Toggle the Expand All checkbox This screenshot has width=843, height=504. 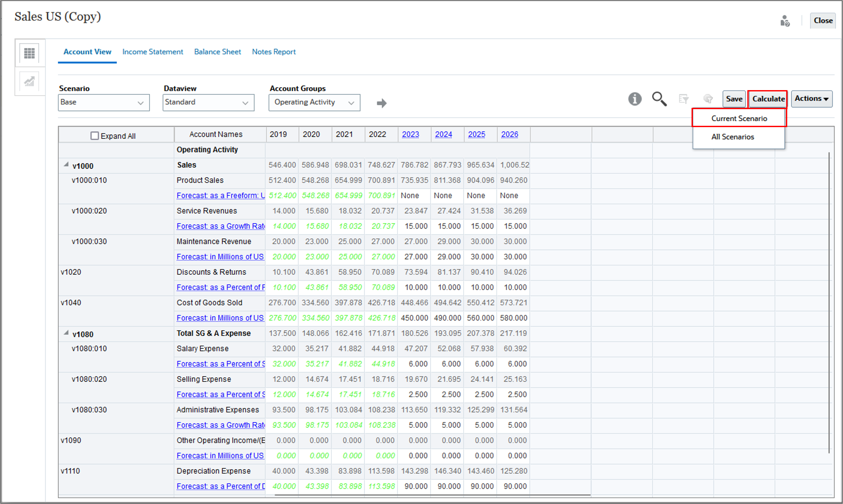pyautogui.click(x=94, y=136)
